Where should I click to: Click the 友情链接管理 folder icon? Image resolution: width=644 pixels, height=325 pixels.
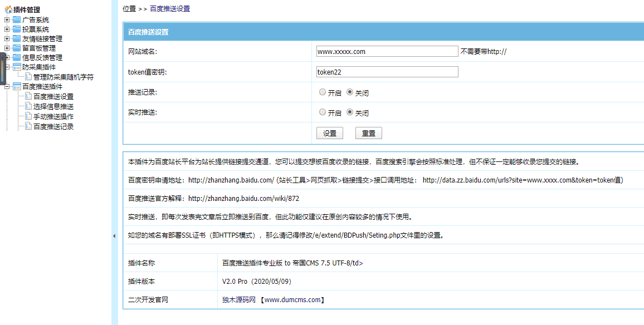pyautogui.click(x=16, y=38)
